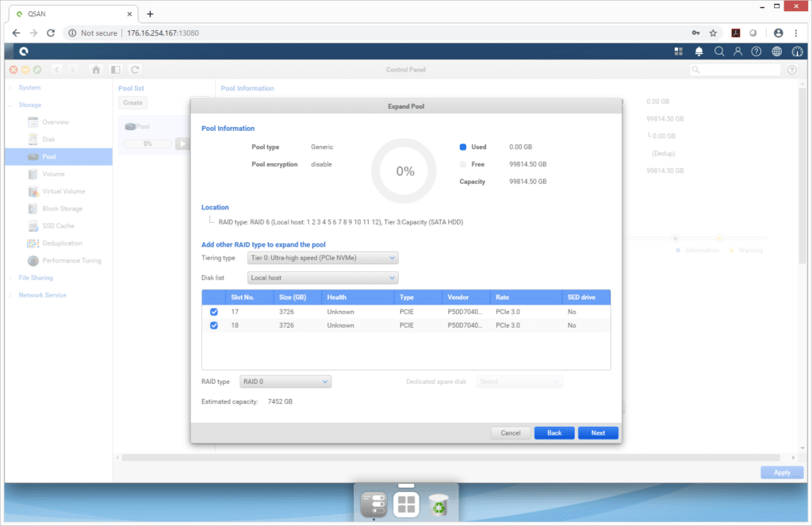The height and width of the screenshot is (526, 812).
Task: Close the QSAN browser tab
Action: point(129,14)
